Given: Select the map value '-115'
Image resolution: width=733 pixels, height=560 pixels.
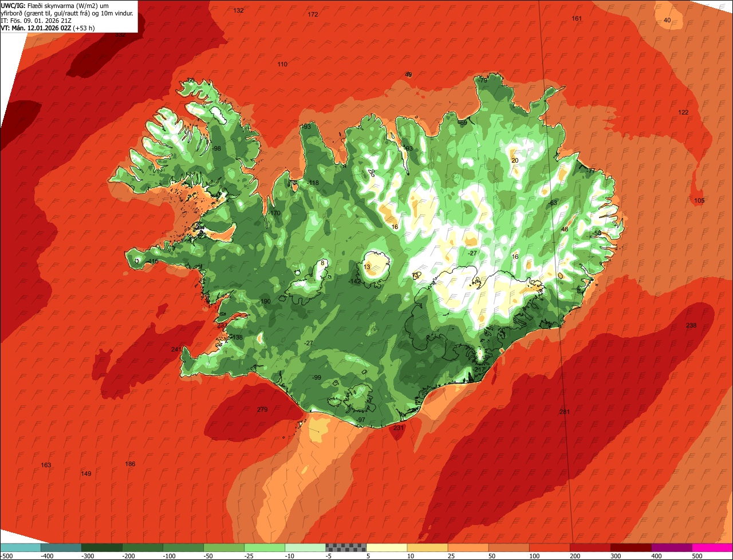Looking at the screenshot, I should tap(152, 261).
